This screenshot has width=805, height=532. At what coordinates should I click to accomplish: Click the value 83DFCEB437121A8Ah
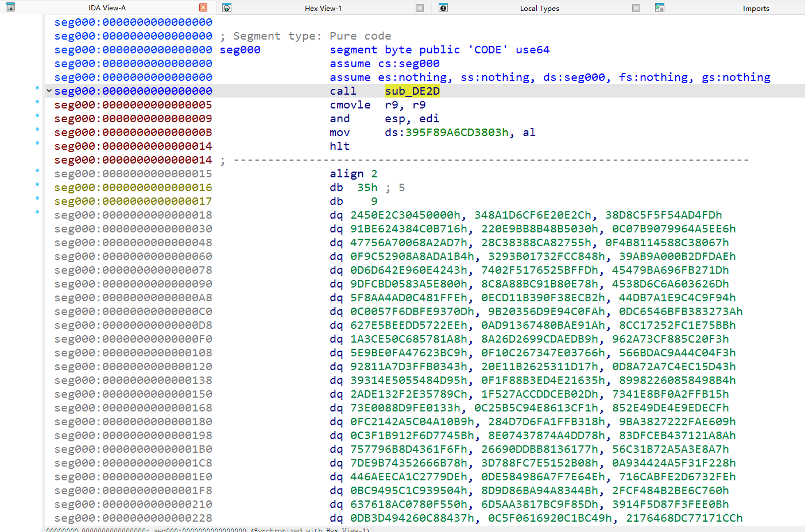coord(678,435)
